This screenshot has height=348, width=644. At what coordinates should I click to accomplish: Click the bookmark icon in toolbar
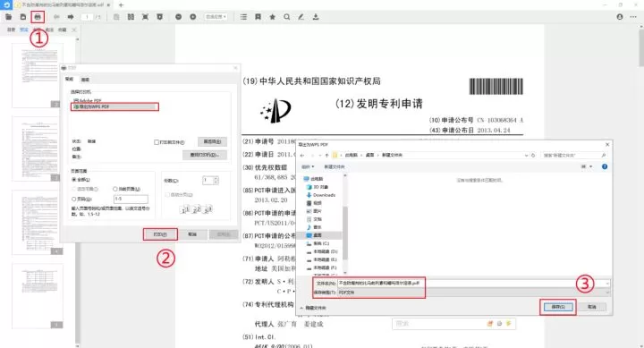(x=258, y=17)
